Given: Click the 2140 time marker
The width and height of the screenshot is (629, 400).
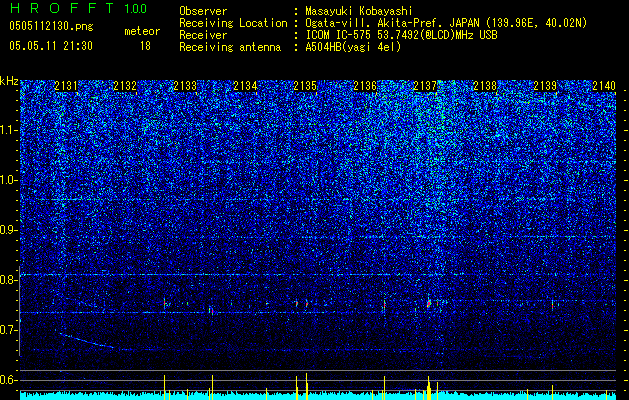Looking at the screenshot, I should (604, 86).
